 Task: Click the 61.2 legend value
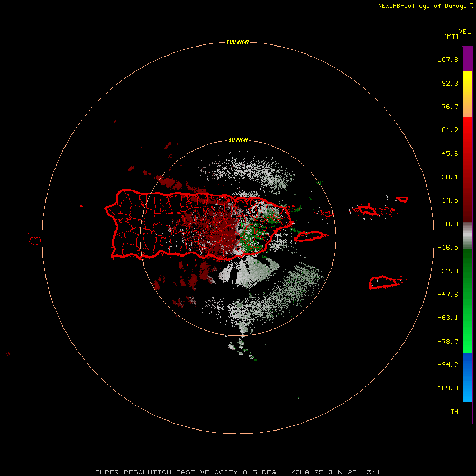450,130
